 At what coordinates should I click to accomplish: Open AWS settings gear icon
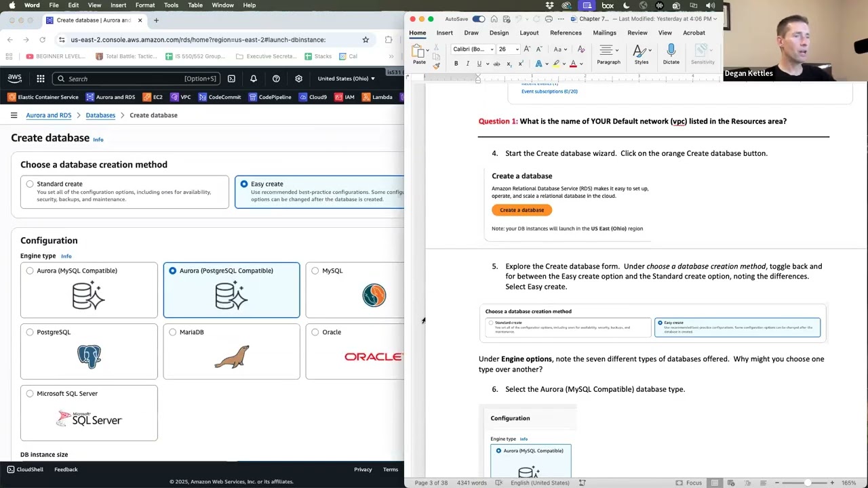(298, 79)
